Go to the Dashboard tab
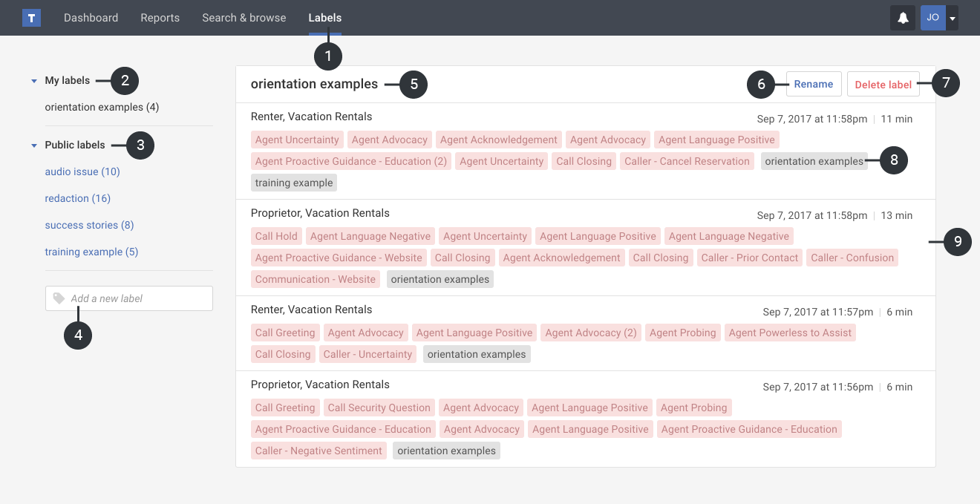 click(x=91, y=18)
